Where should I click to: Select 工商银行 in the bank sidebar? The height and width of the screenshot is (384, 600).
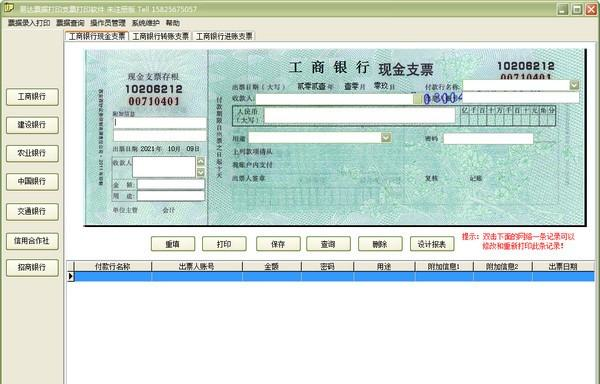pyautogui.click(x=32, y=97)
